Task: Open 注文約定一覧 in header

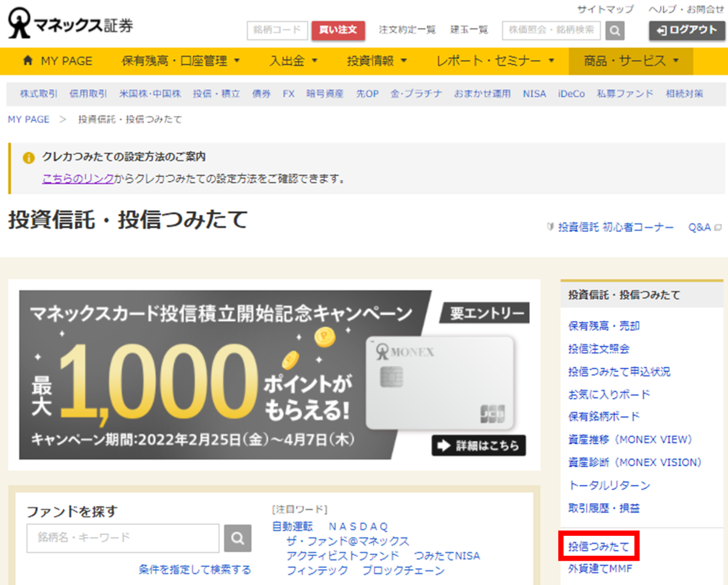Action: [x=407, y=30]
